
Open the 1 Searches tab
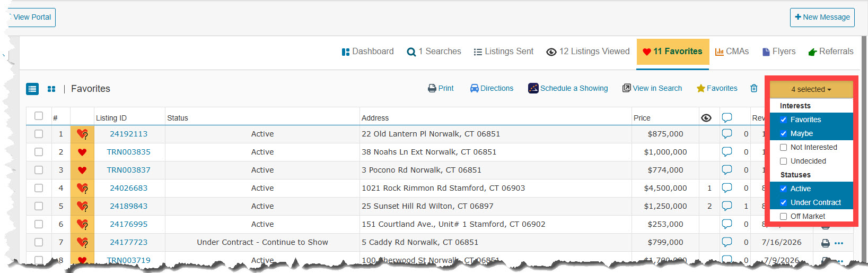click(x=434, y=52)
